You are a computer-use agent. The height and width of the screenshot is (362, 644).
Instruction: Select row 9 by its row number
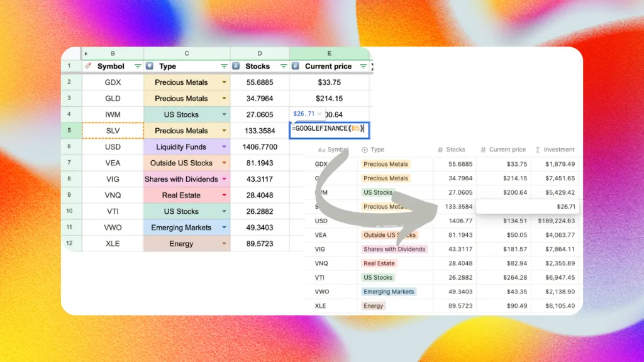pyautogui.click(x=69, y=195)
